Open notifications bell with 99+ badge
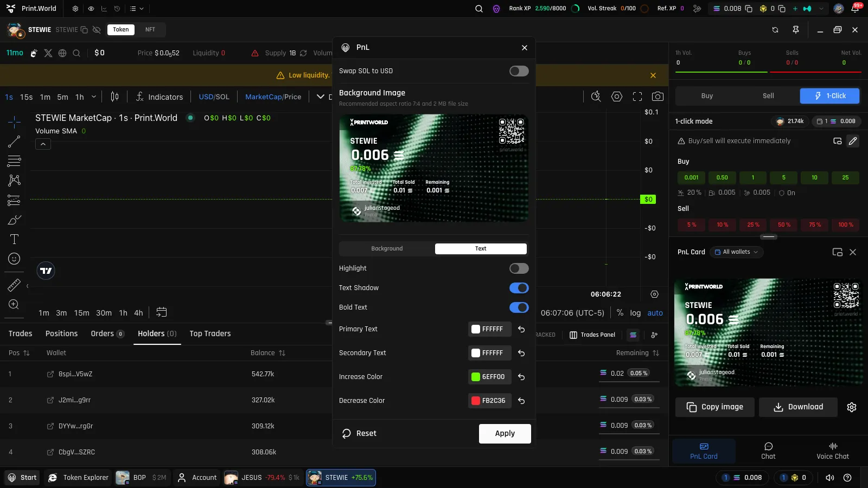 (856, 9)
